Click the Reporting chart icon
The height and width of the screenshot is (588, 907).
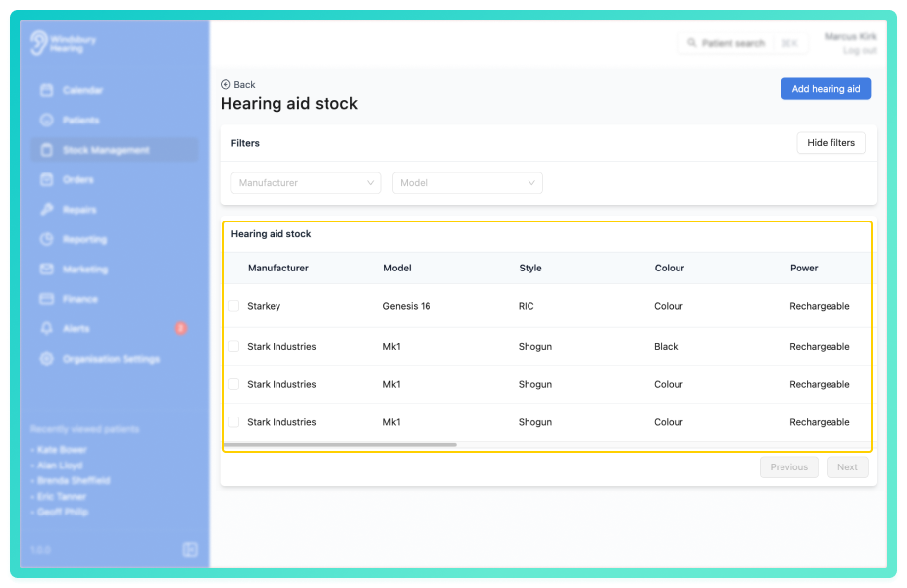[x=47, y=239]
